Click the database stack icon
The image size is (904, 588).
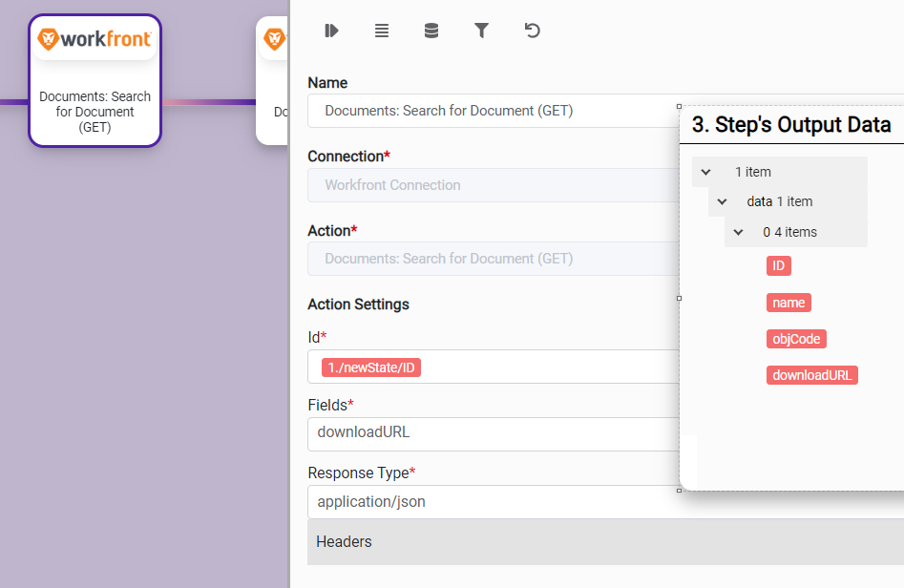tap(431, 31)
